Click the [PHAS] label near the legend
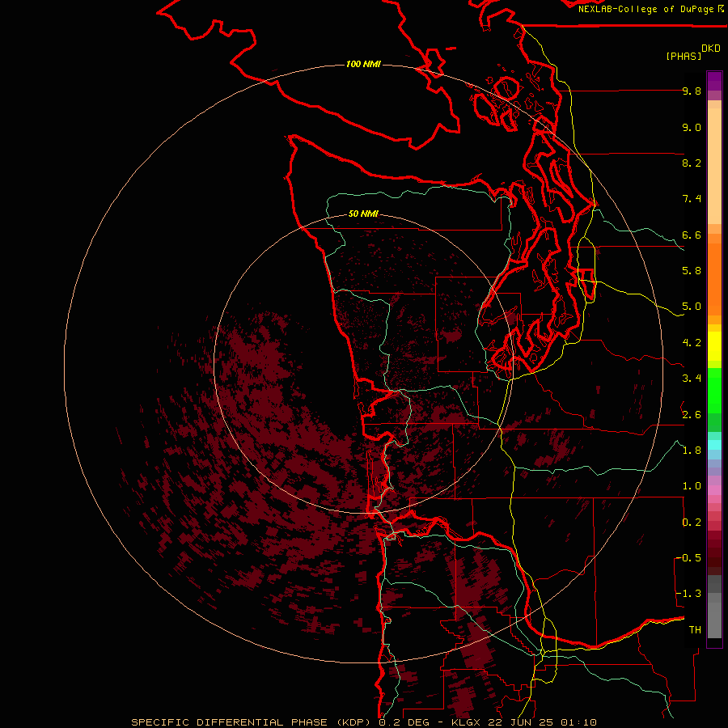The width and height of the screenshot is (728, 728). click(x=684, y=56)
